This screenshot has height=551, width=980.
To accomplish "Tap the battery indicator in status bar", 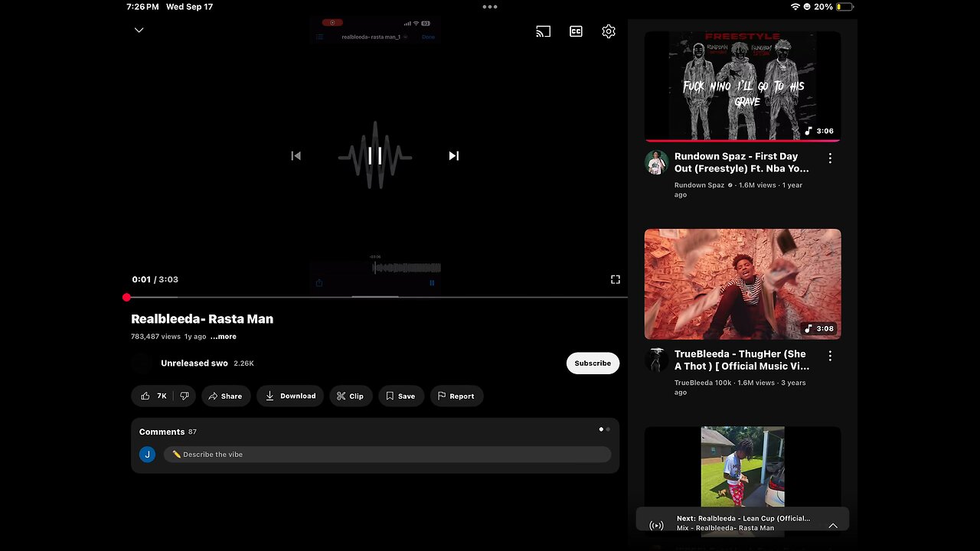I will tap(844, 7).
